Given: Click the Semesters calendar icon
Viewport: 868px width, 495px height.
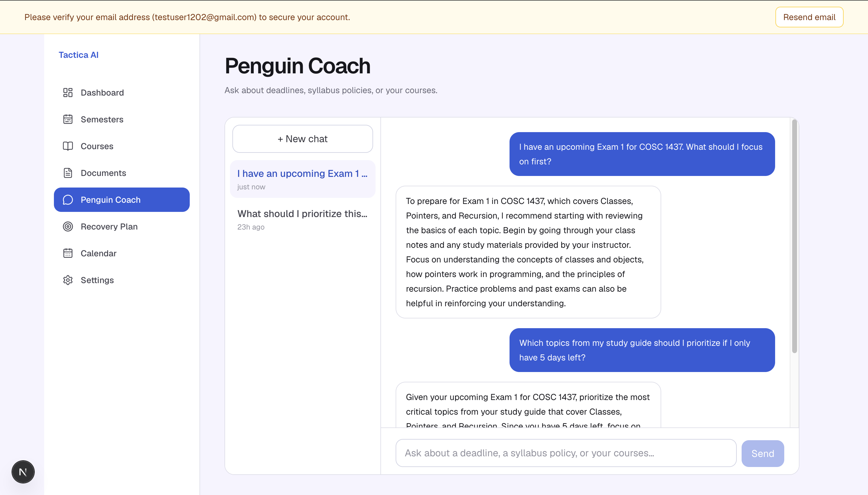Looking at the screenshot, I should click(68, 119).
